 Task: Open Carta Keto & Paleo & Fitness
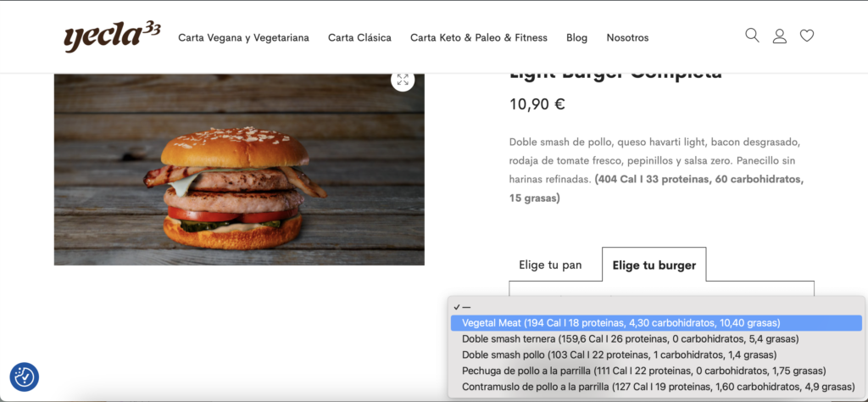pos(479,37)
